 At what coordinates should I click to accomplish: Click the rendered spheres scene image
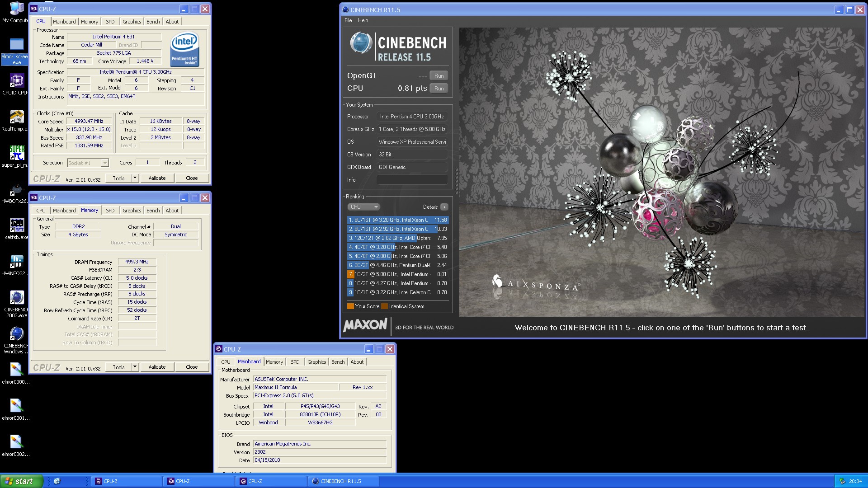point(662,172)
